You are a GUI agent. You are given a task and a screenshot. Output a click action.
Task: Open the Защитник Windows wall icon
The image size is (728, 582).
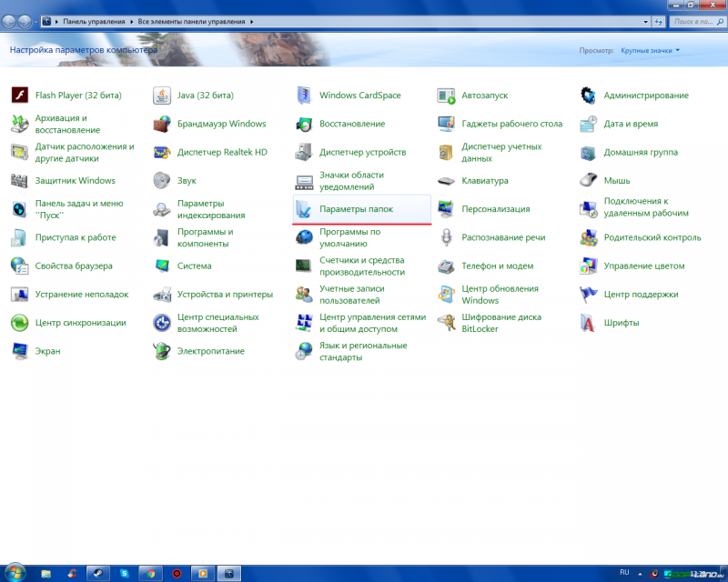click(19, 181)
